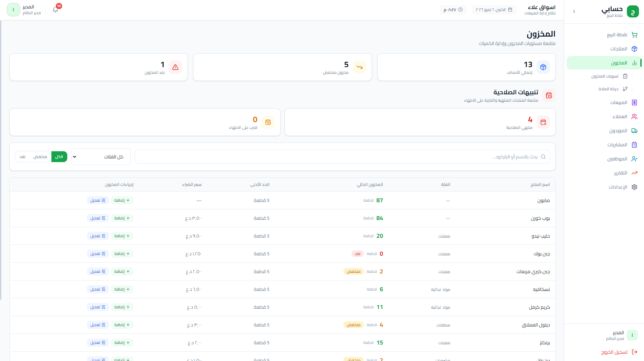
Task: Click product name حليب نيدو
Action: [x=541, y=236]
